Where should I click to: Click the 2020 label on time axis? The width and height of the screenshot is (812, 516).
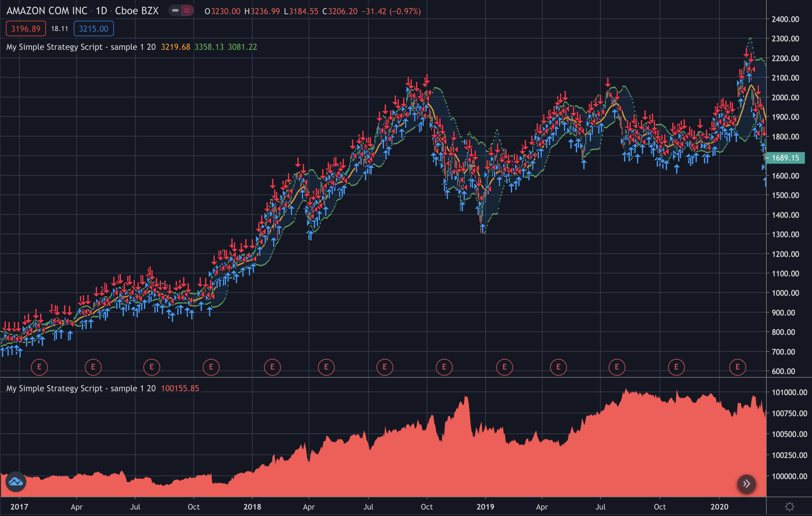point(719,507)
